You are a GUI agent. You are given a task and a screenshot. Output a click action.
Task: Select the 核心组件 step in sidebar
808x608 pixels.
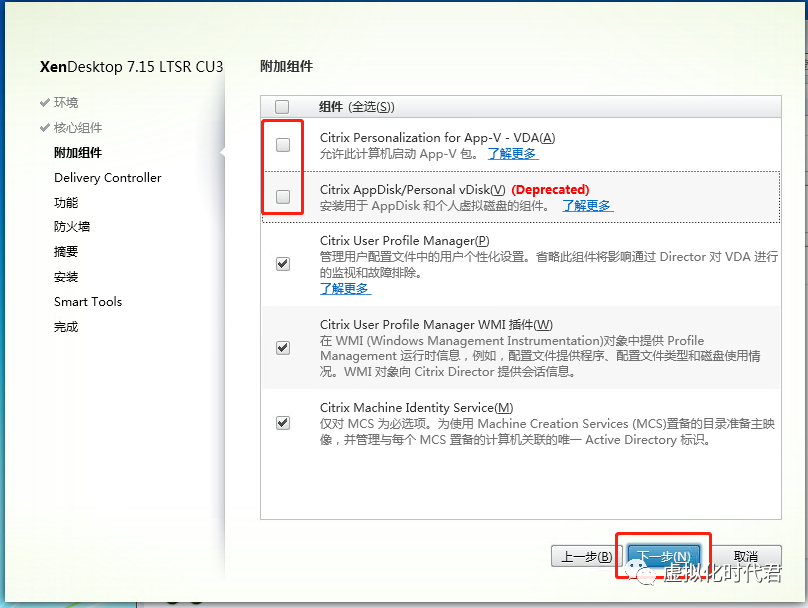tap(78, 128)
